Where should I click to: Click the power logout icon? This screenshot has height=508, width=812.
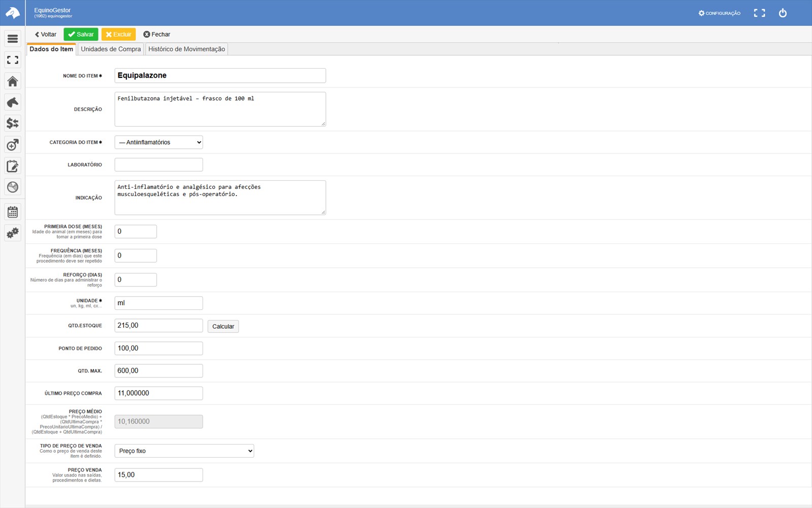783,13
